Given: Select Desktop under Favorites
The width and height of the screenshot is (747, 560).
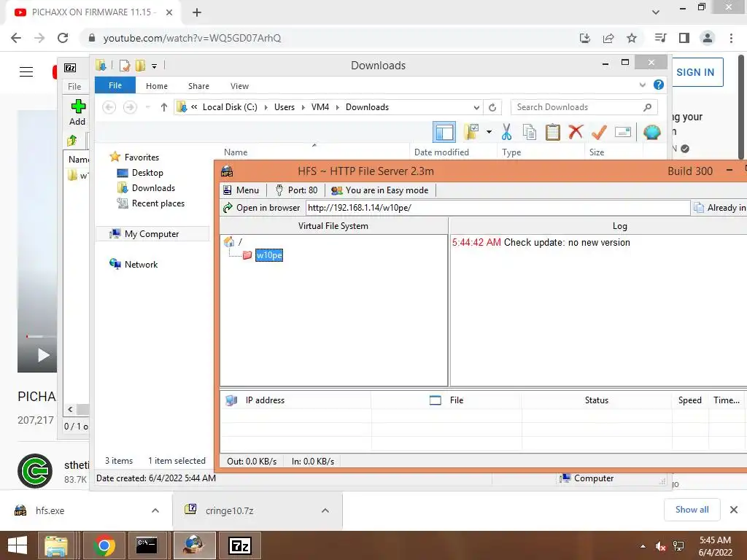Looking at the screenshot, I should [x=147, y=172].
